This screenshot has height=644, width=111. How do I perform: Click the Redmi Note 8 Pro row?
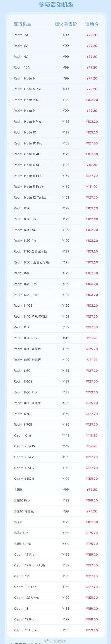[56, 89]
